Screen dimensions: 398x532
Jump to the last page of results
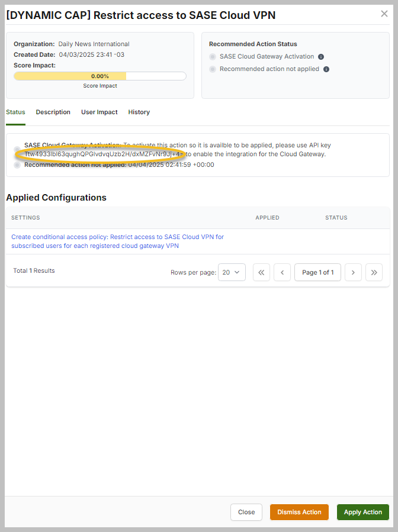(374, 272)
